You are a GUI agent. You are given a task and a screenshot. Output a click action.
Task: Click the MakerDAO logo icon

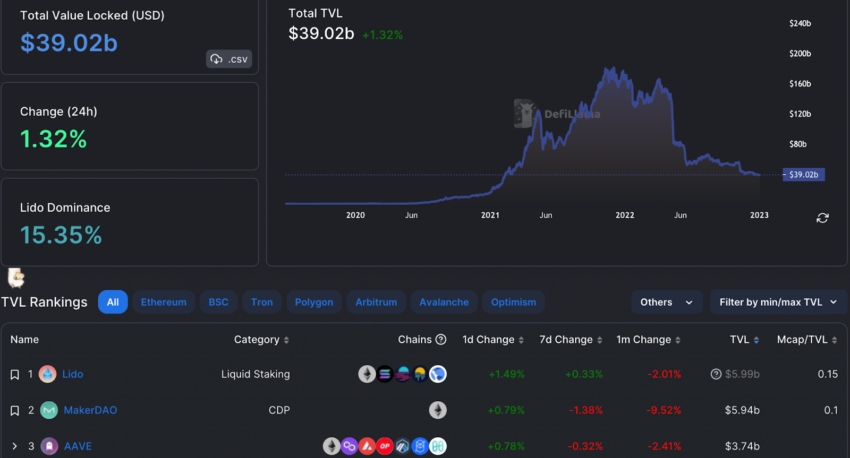click(49, 410)
